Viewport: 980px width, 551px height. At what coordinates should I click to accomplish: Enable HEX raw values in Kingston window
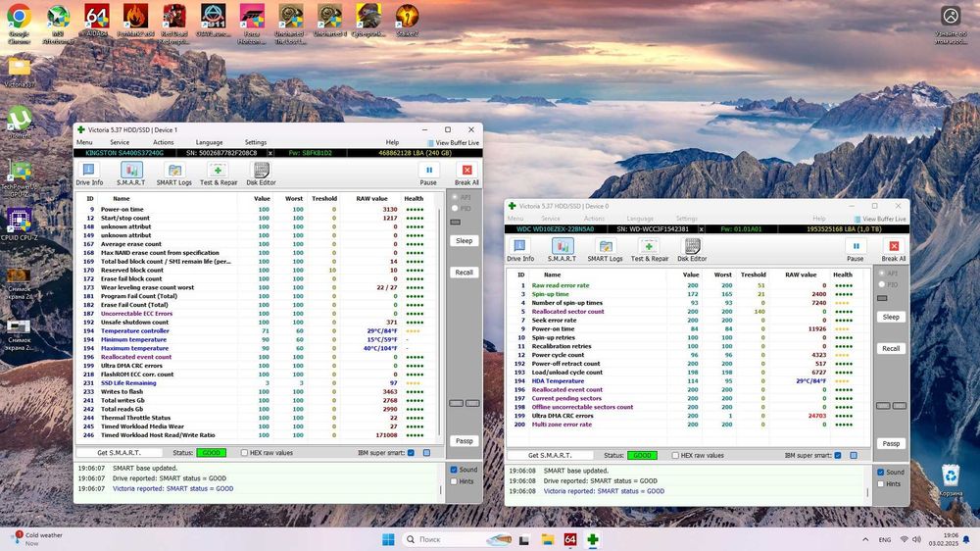tap(245, 453)
